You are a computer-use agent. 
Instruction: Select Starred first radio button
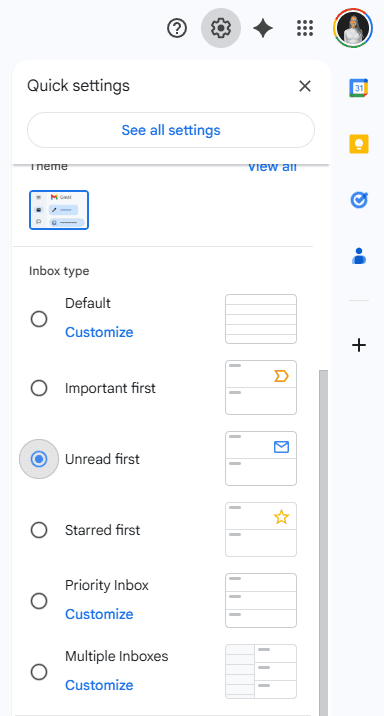click(39, 530)
